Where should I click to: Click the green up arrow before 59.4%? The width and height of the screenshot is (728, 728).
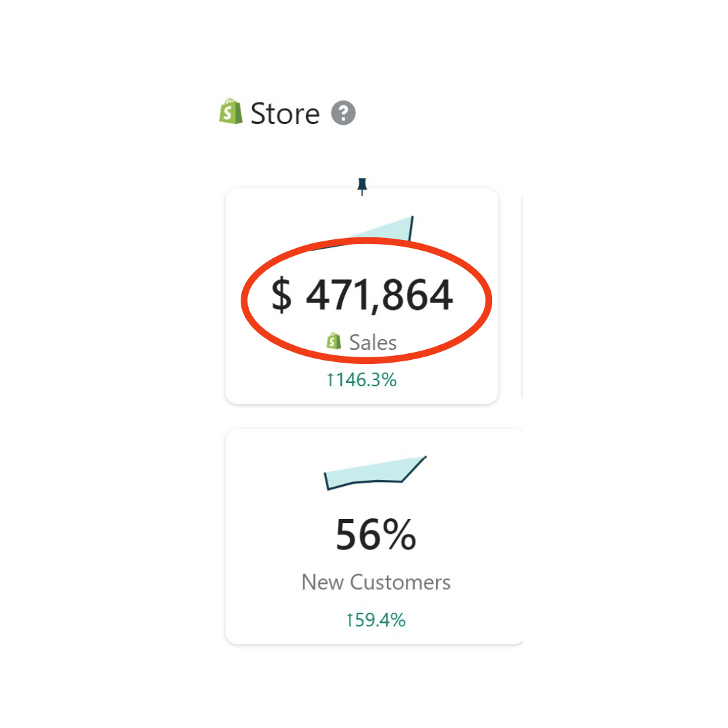click(349, 620)
